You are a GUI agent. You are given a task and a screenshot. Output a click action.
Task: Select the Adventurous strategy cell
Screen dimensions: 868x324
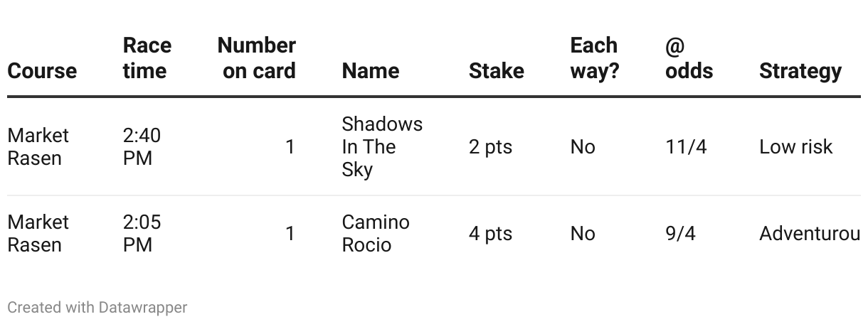pyautogui.click(x=809, y=234)
